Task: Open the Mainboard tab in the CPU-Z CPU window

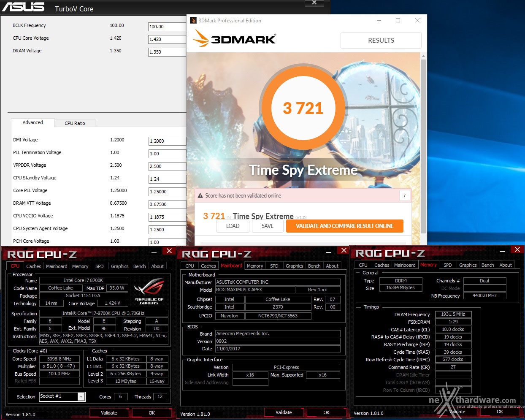Action: coord(57,266)
